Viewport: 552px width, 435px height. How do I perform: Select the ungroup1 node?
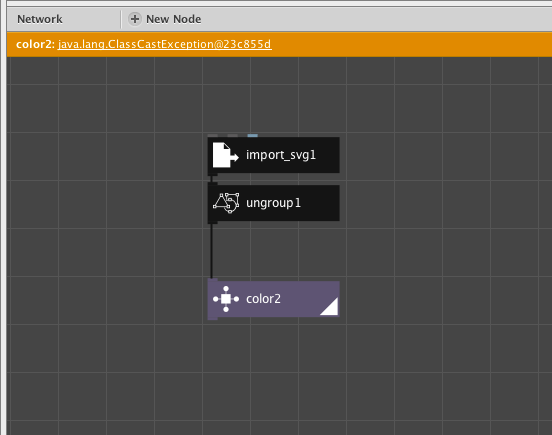pyautogui.click(x=274, y=203)
